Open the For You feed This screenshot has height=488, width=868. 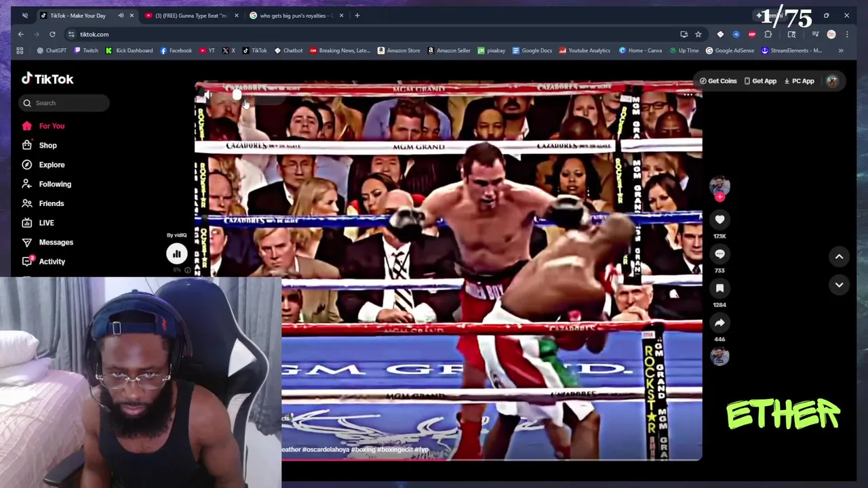tap(43, 126)
